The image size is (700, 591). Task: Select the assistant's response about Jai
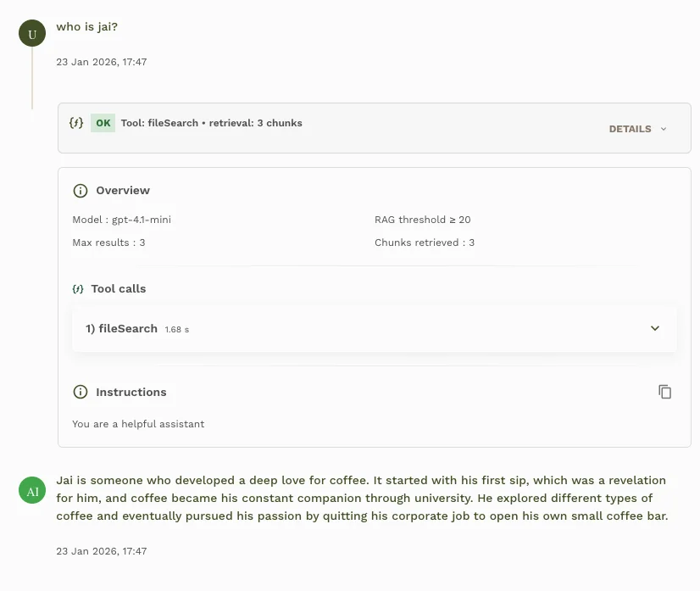pos(362,498)
